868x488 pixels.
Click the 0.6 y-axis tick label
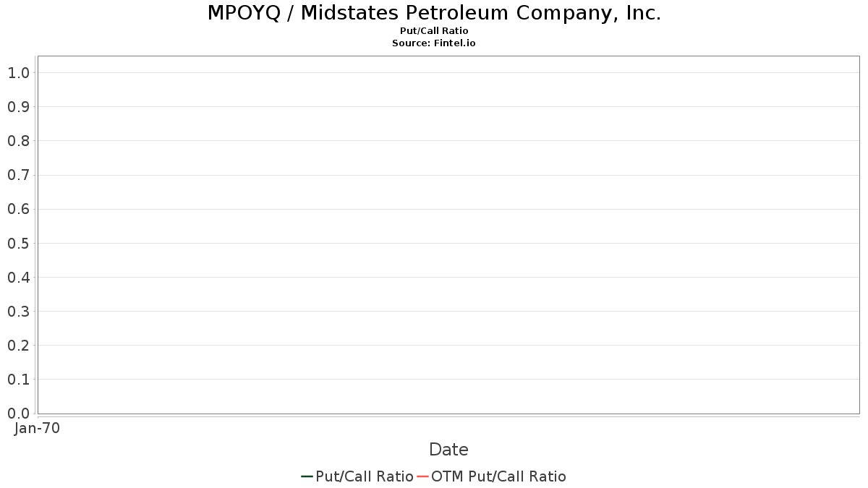click(18, 209)
